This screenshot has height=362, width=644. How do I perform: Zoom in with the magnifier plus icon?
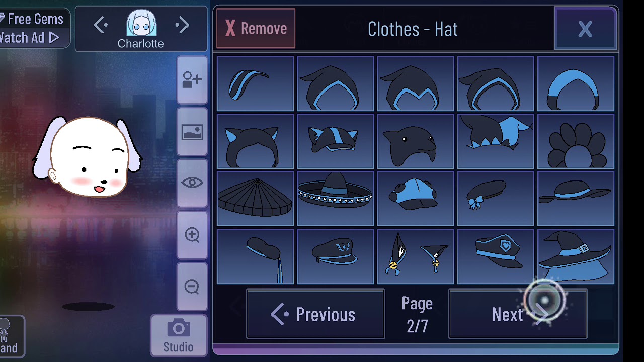pyautogui.click(x=192, y=235)
